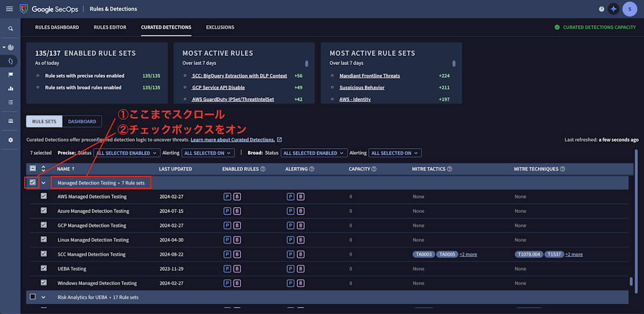Click +2 more link under MITRE Tactics
The width and height of the screenshot is (644, 314).
[x=468, y=254]
